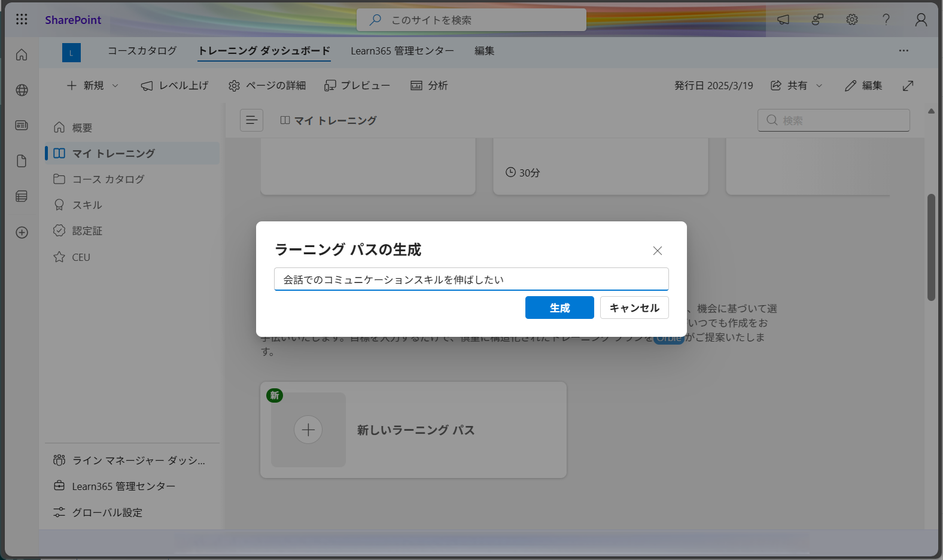Screen dimensions: 943x560
Task: Open the settings gear in header
Action: point(852,20)
